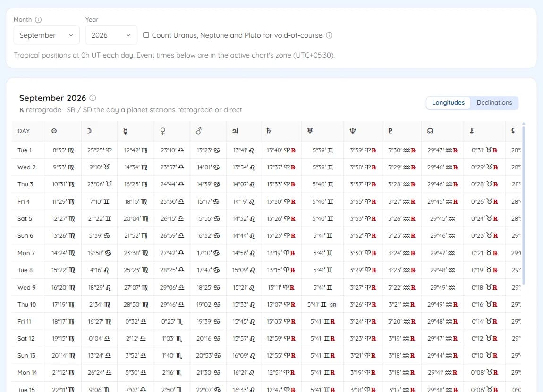Click Venus position 24°44' on Thu 3
Image resolution: width=543 pixels, height=392 pixels.
tap(172, 184)
